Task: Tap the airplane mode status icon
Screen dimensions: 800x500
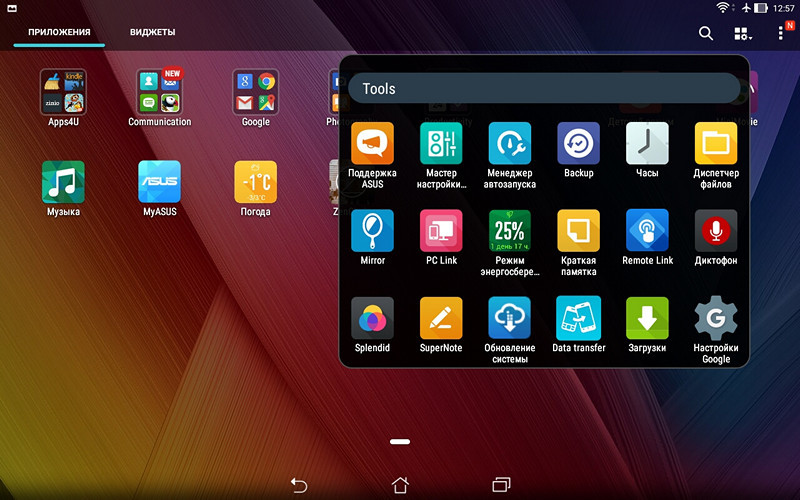Action: pos(746,8)
